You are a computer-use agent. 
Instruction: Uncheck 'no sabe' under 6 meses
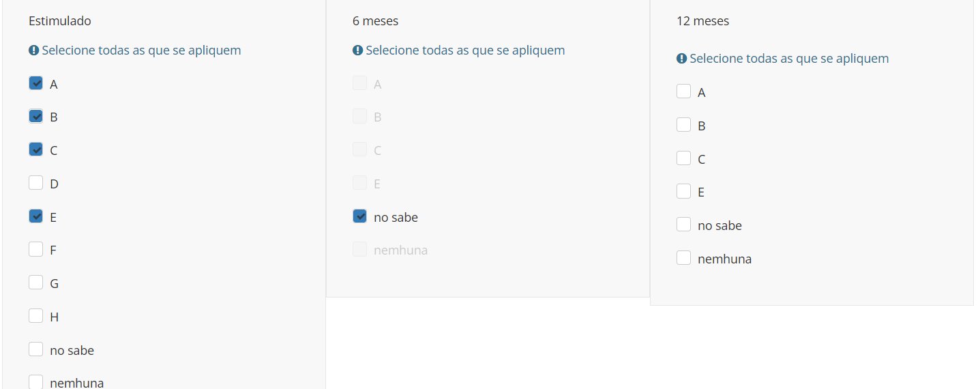pos(360,216)
